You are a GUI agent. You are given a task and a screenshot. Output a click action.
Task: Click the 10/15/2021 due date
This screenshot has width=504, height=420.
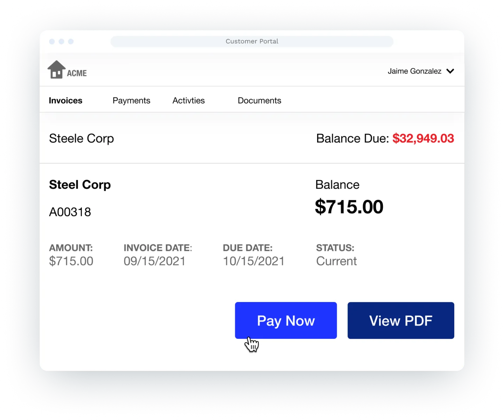(254, 261)
